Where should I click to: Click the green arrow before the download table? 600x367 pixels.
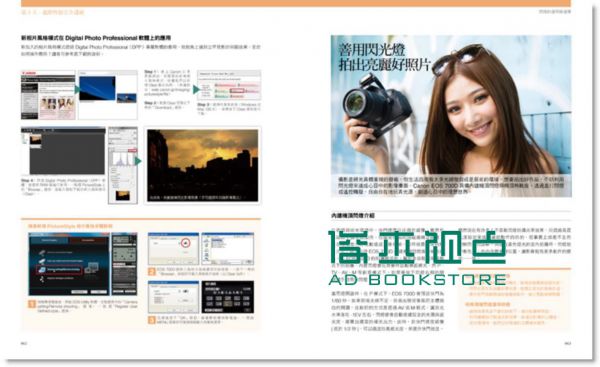coord(196,90)
